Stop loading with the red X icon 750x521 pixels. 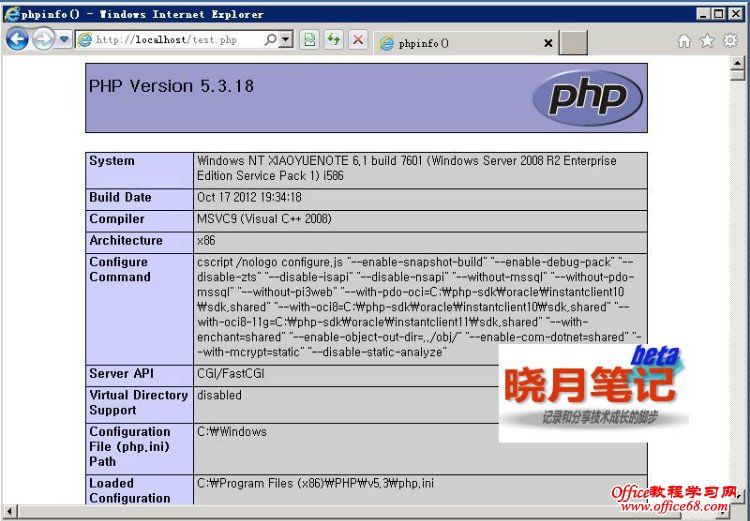click(358, 40)
